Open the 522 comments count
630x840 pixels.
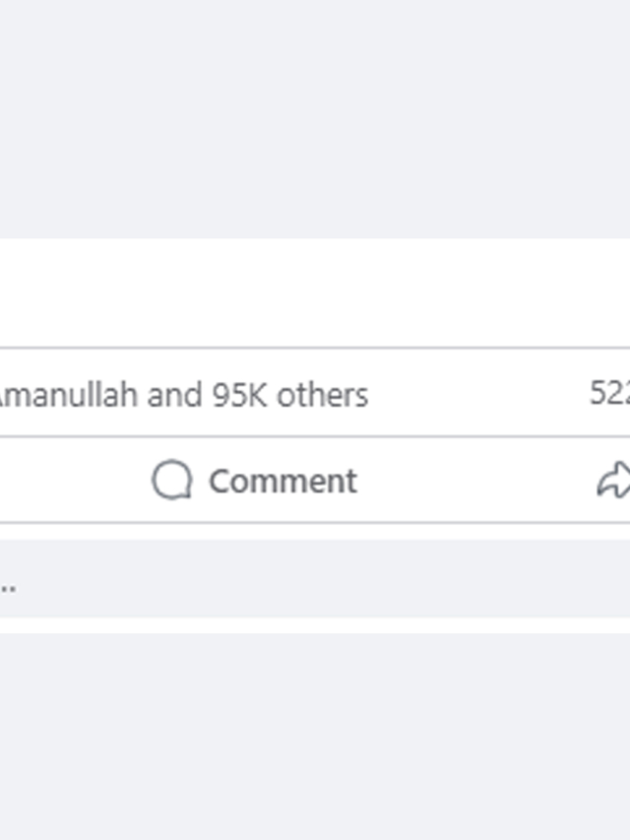(x=609, y=392)
